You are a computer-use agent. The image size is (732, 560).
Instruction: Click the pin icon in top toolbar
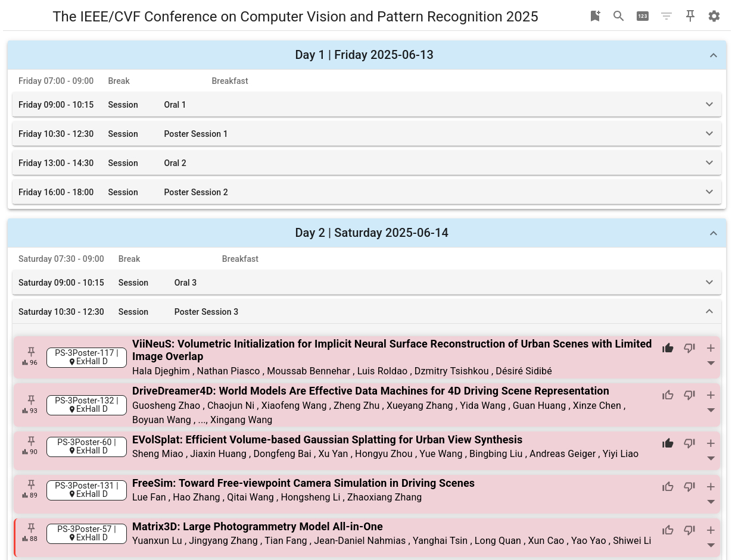tap(690, 16)
